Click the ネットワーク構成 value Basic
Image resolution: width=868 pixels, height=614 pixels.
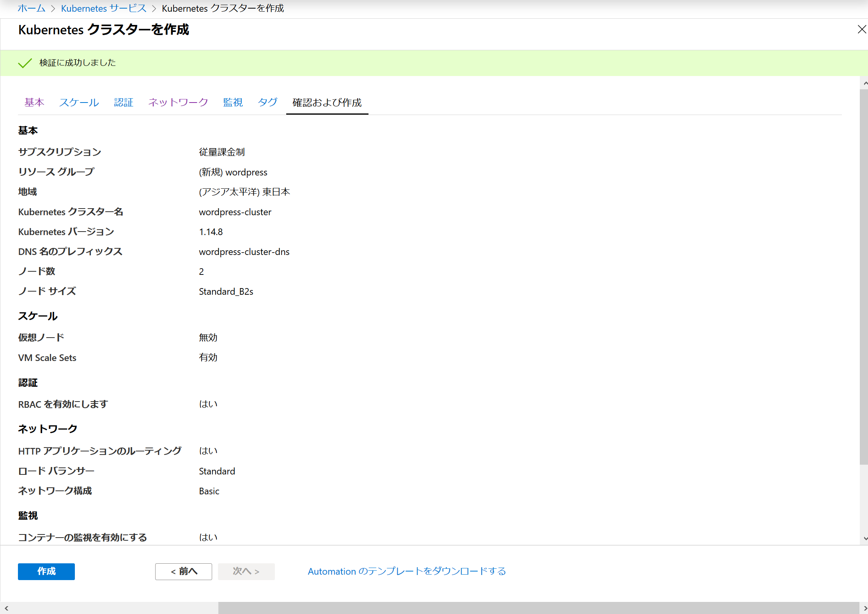(x=209, y=491)
